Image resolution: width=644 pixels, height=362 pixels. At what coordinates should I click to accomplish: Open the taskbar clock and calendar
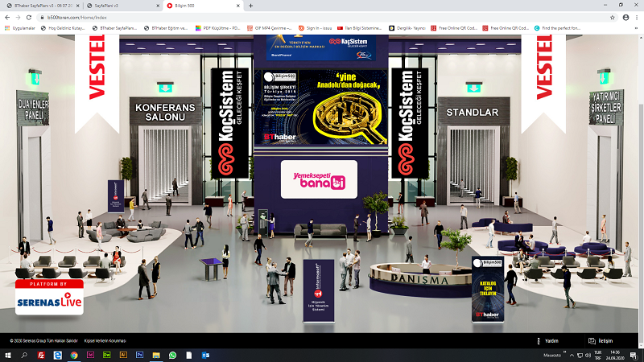pos(615,356)
